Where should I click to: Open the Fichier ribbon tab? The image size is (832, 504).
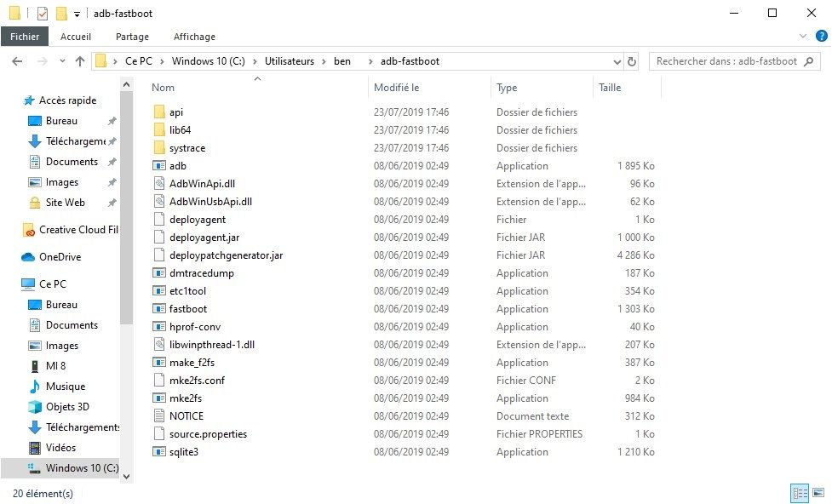coord(25,37)
